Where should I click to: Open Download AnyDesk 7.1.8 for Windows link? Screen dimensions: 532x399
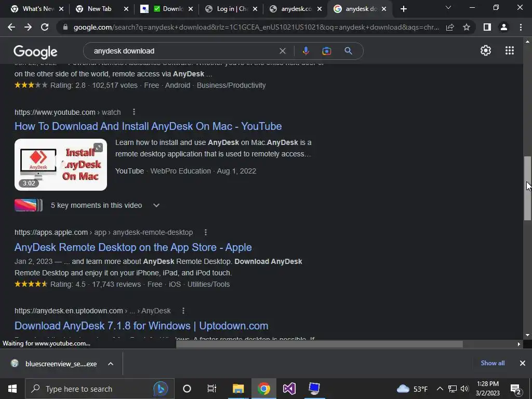pos(141,326)
